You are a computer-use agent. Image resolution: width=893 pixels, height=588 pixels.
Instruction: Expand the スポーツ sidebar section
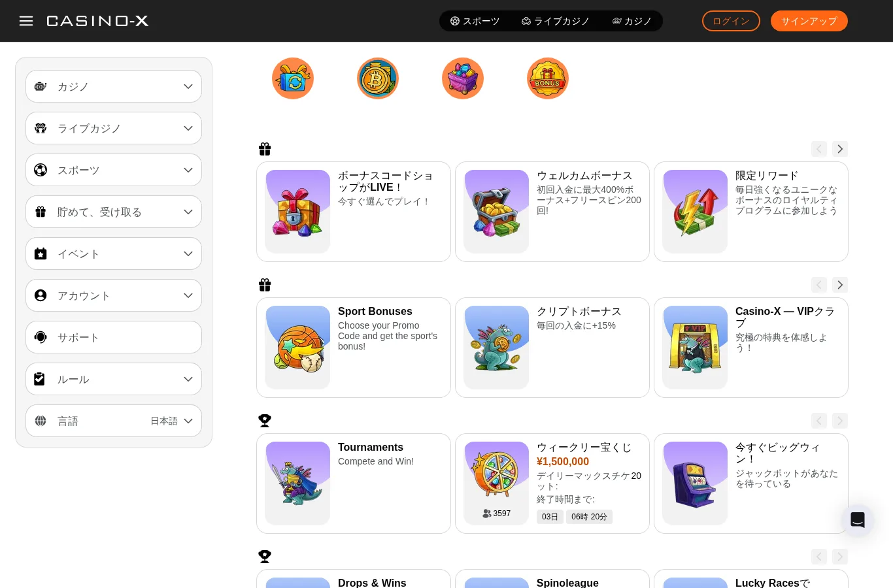click(114, 170)
